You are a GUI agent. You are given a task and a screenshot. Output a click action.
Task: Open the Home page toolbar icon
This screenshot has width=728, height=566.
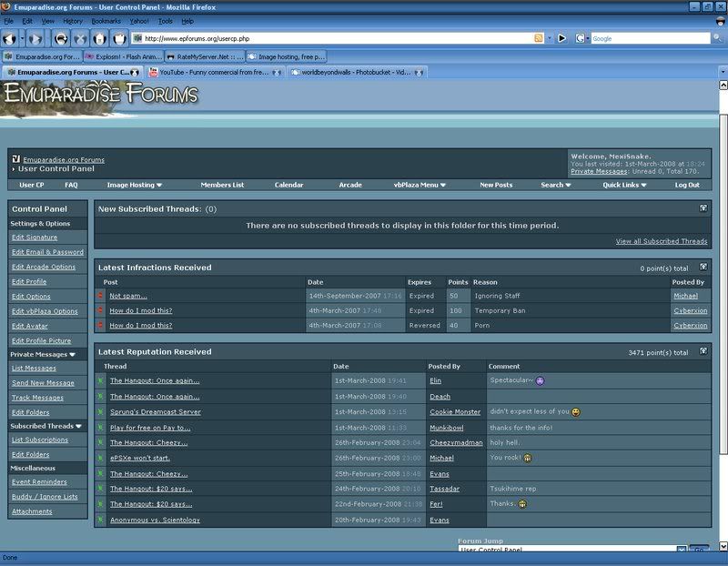100,39
